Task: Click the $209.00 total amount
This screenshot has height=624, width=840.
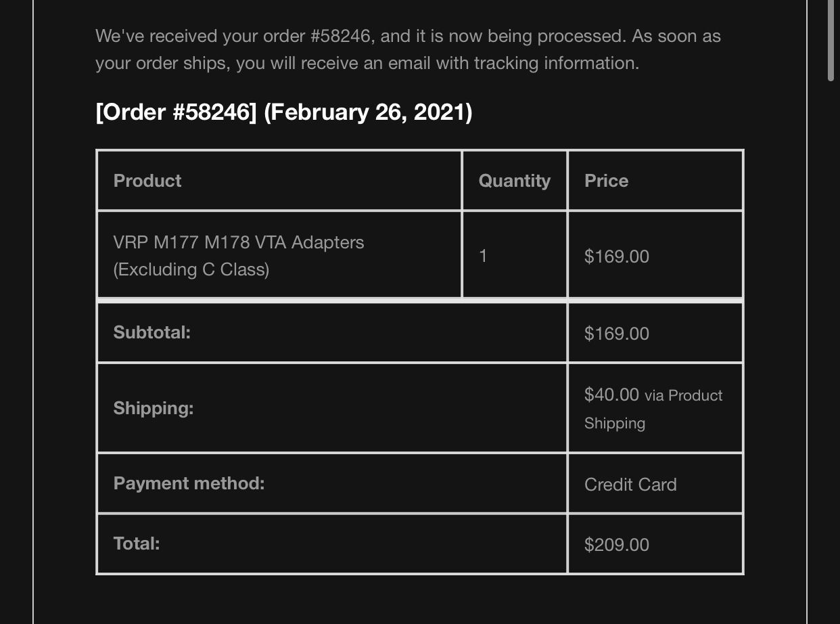Action: click(616, 545)
